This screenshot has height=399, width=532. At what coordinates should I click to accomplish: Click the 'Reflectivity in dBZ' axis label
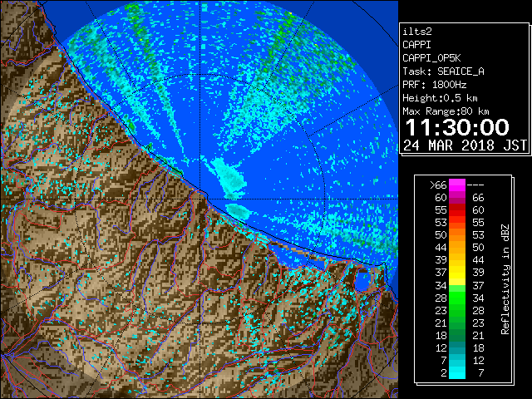(x=505, y=279)
